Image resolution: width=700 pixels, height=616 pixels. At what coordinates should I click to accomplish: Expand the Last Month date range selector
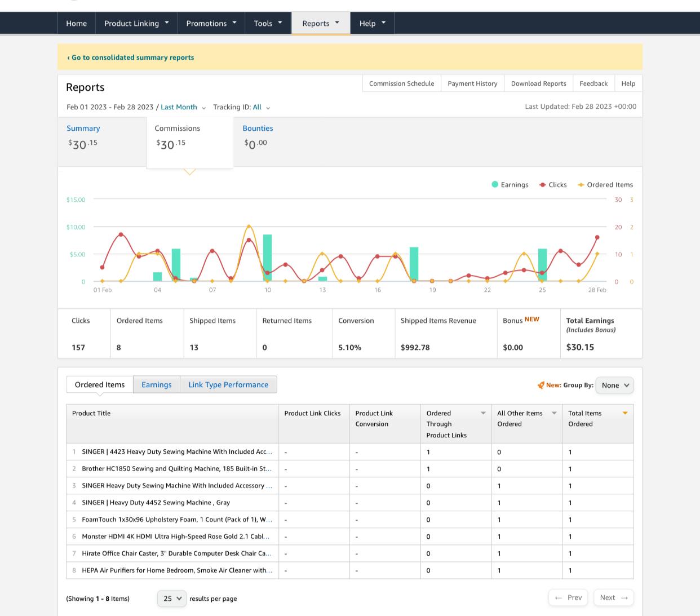183,107
